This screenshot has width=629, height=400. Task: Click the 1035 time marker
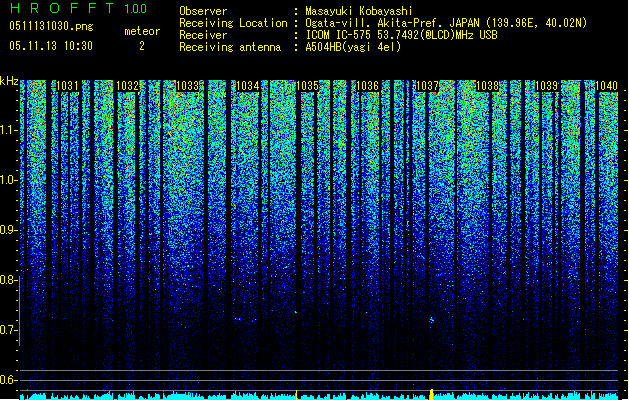(307, 86)
